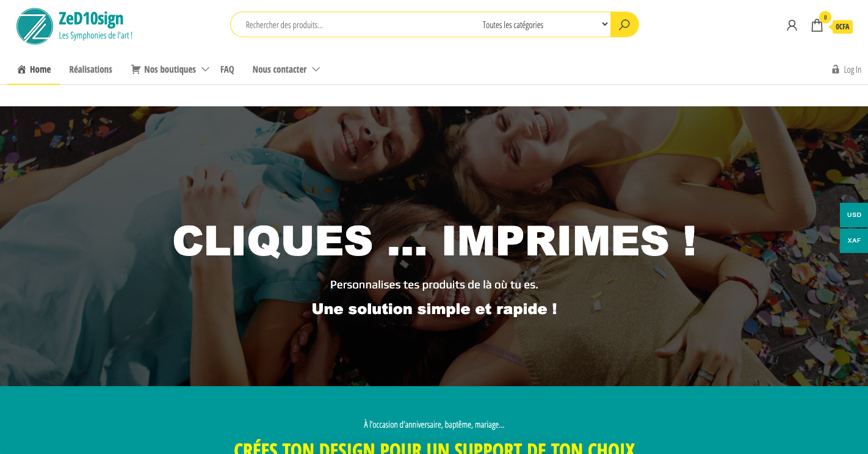The width and height of the screenshot is (868, 454).
Task: Click the cart icon beside Nos boutiques
Action: [136, 69]
